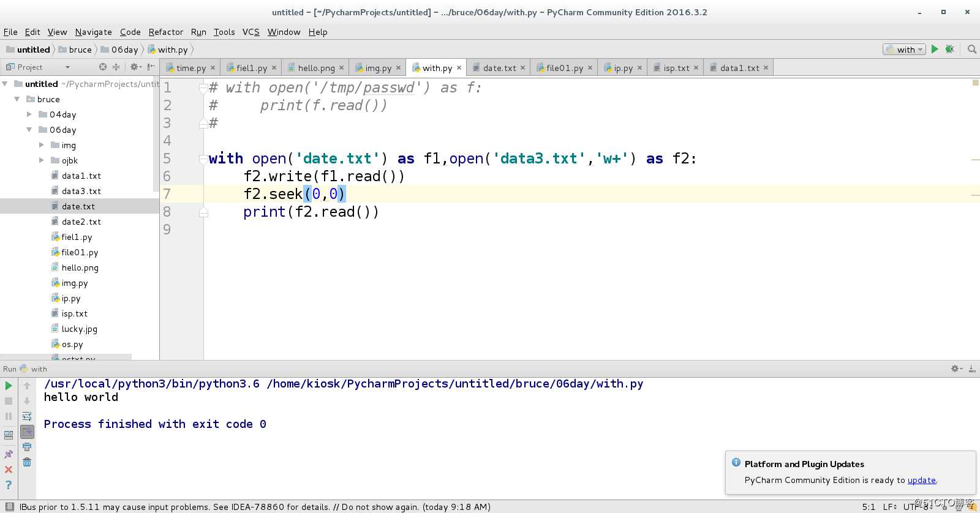Expand the 04day folder
Screen dimensions: 980x513
click(29, 114)
